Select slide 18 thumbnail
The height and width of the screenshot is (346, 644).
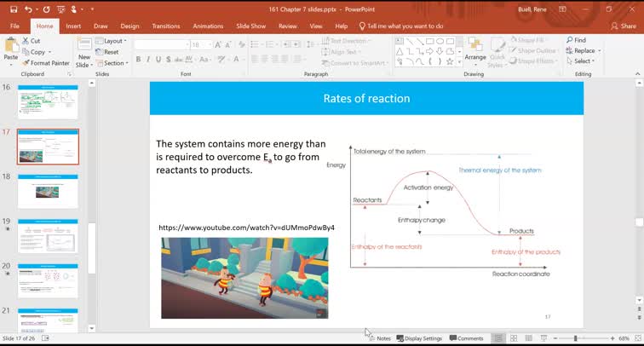[x=48, y=190]
